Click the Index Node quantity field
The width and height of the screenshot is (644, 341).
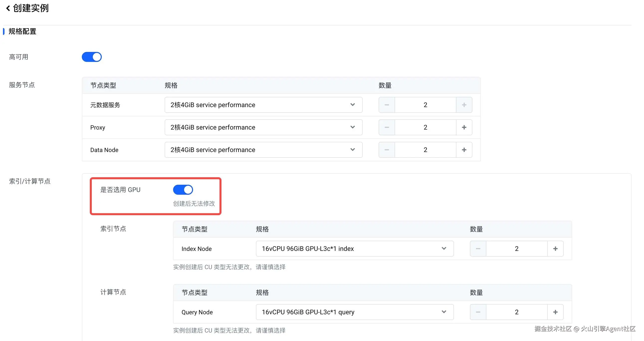[x=517, y=249]
